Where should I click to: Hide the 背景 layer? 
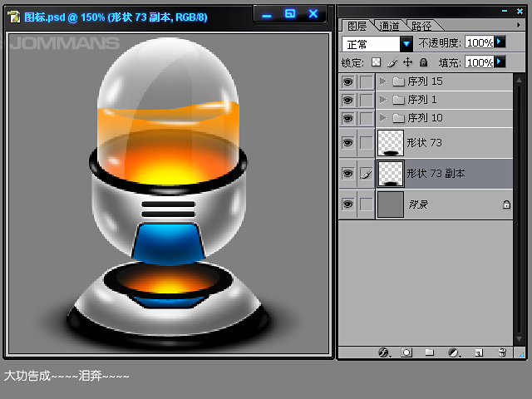(x=347, y=204)
